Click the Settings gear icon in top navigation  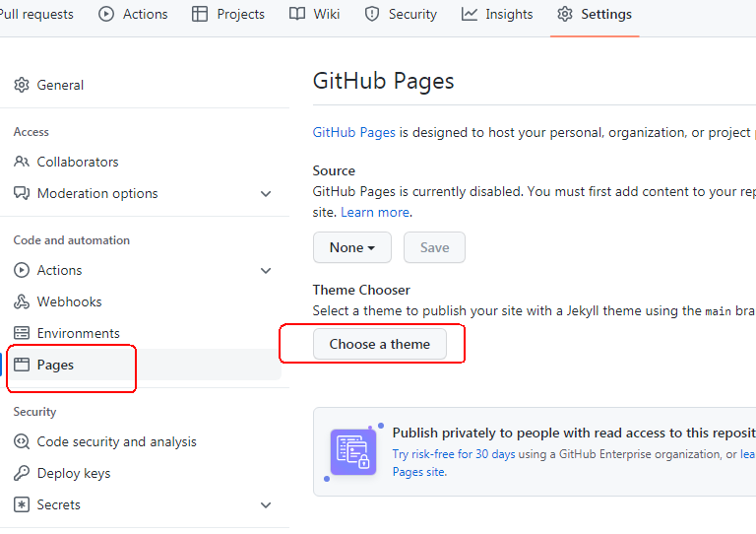(x=565, y=14)
